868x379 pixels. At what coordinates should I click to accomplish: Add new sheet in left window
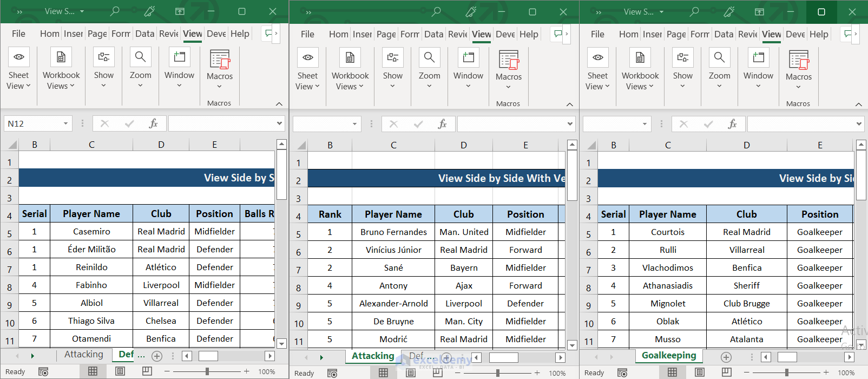click(157, 356)
